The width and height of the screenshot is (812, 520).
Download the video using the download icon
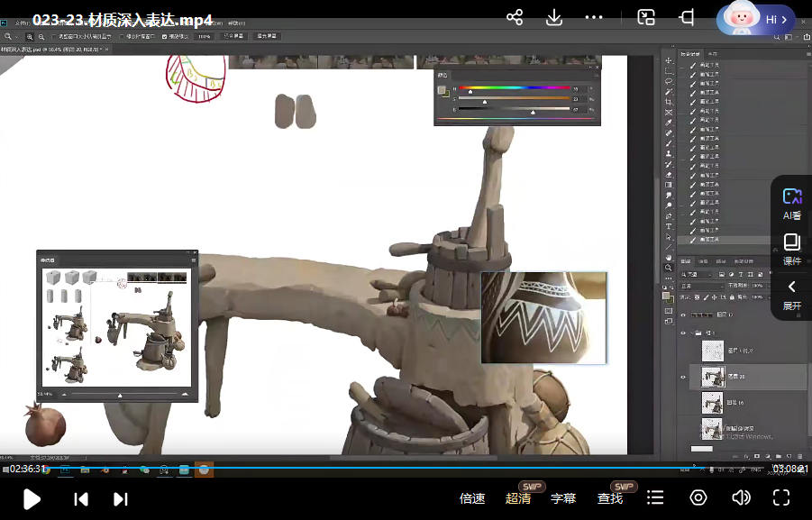(x=554, y=17)
